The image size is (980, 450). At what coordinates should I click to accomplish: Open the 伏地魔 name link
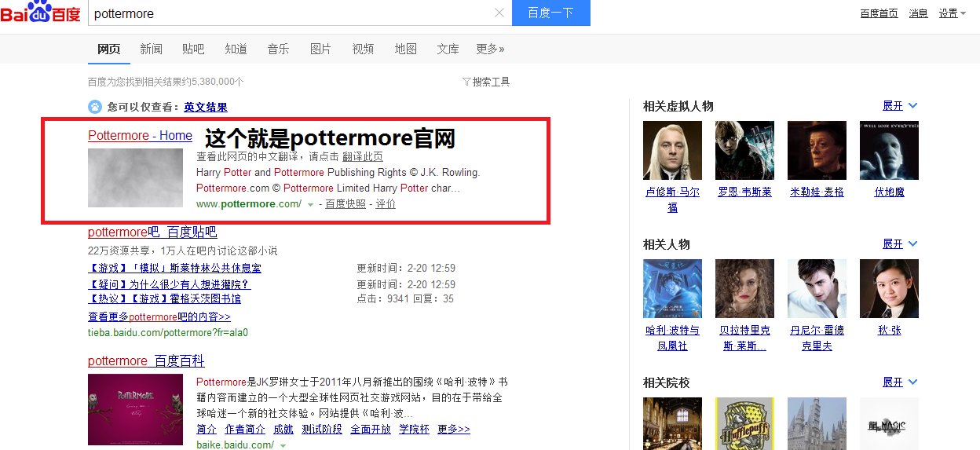point(889,192)
